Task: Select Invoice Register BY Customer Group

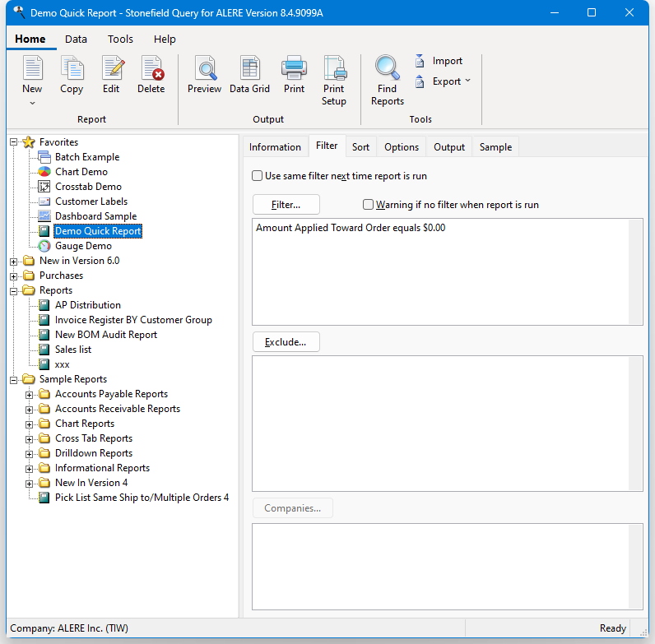Action: [x=133, y=320]
